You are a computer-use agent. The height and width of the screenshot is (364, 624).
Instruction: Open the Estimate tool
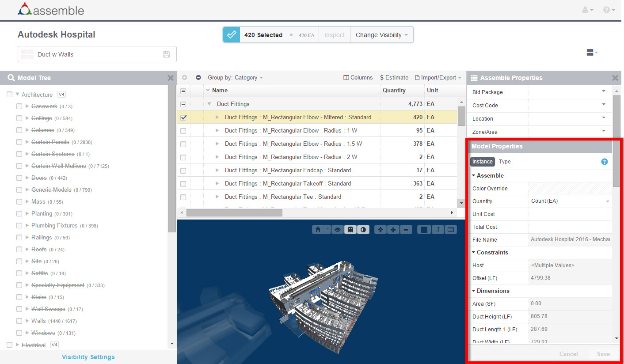[394, 77]
